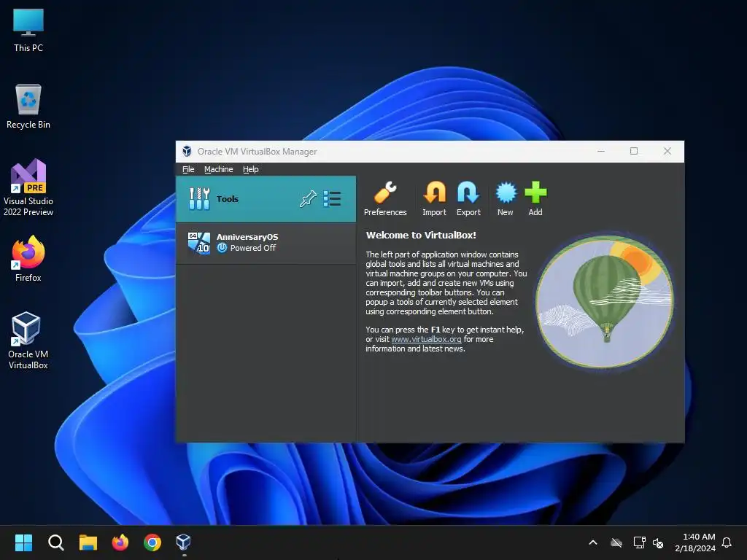The height and width of the screenshot is (560, 747).
Task: Click OneDrive cloud tray icon
Action: pos(616,542)
